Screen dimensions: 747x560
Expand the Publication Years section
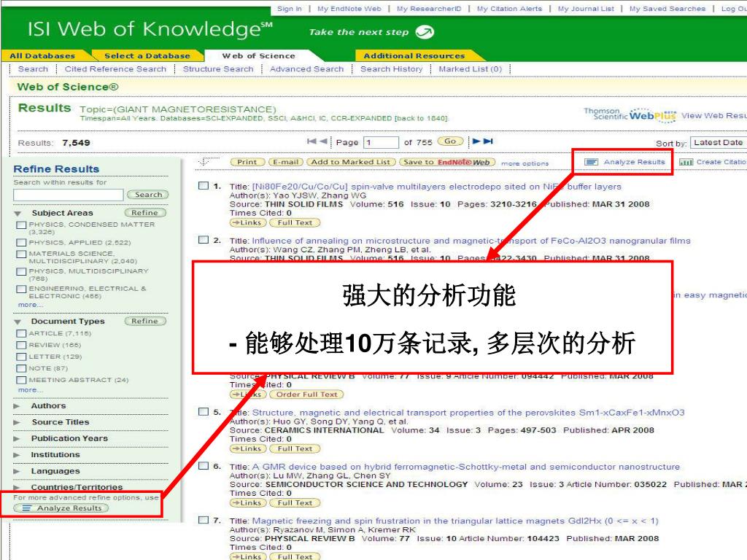tap(18, 438)
